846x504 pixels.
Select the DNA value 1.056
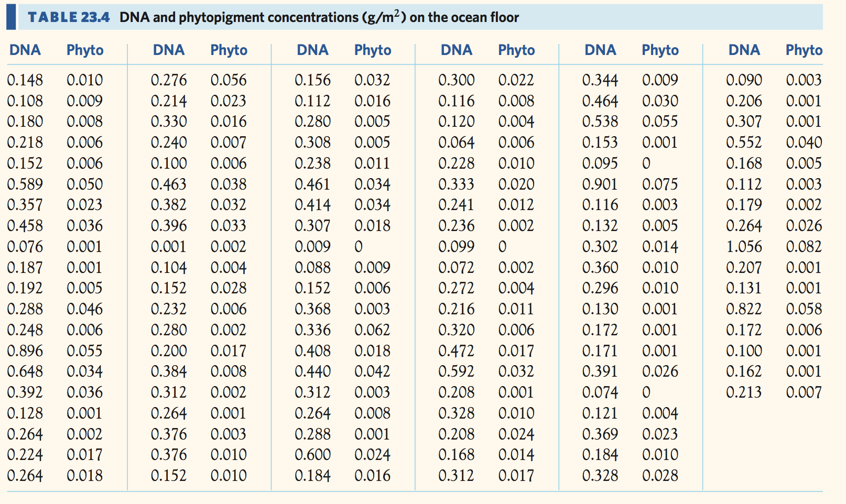[x=743, y=247]
